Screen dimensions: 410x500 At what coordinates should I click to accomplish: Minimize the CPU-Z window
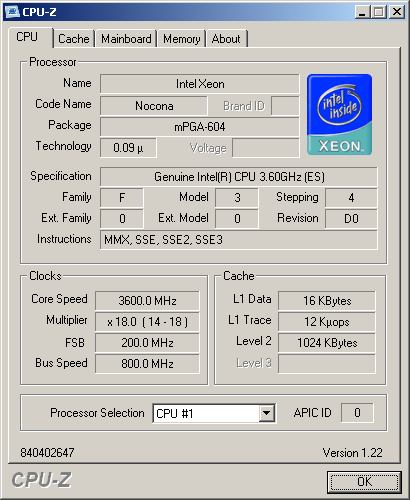coord(362,12)
